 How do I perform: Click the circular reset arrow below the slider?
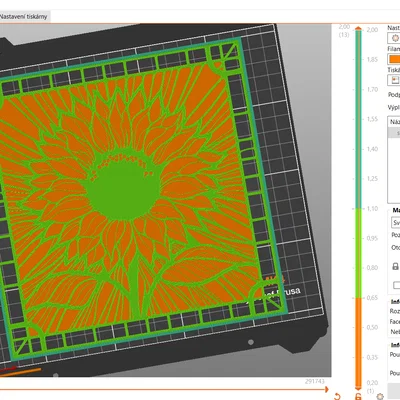[337, 396]
